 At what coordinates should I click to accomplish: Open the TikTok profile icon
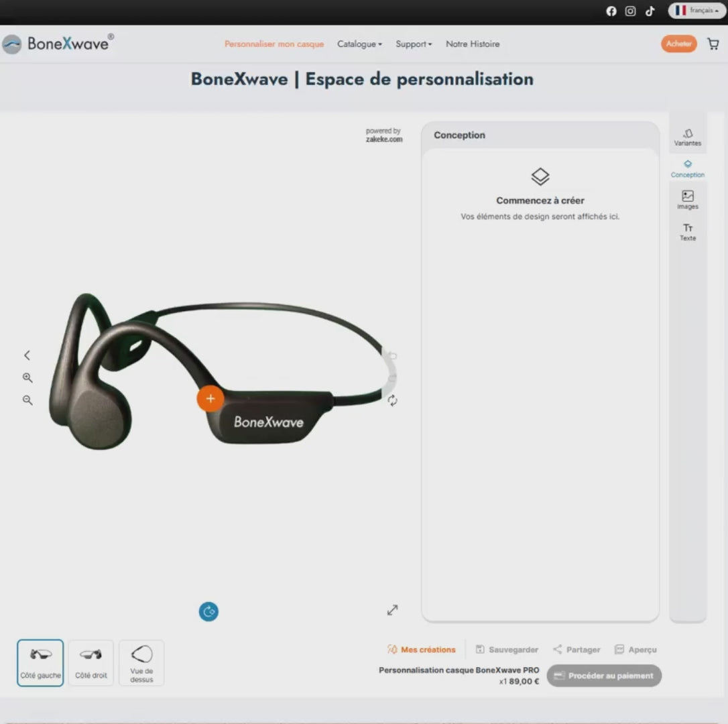click(650, 11)
